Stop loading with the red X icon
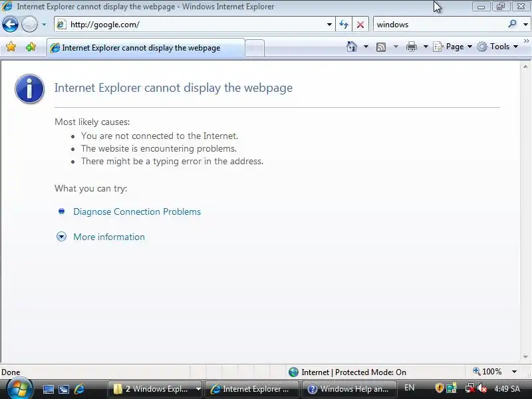 point(360,25)
